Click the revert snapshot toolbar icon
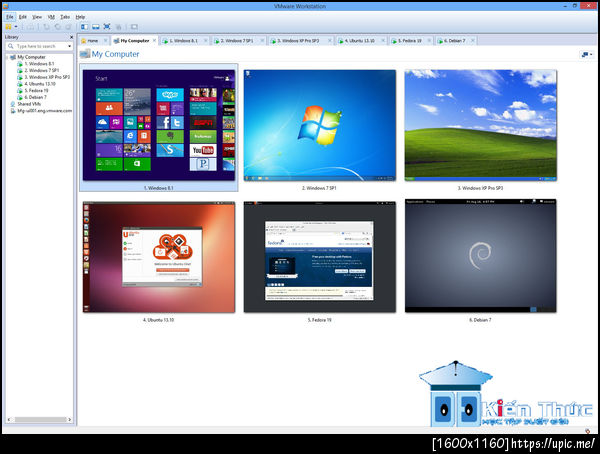This screenshot has height=454, width=600. (57, 27)
